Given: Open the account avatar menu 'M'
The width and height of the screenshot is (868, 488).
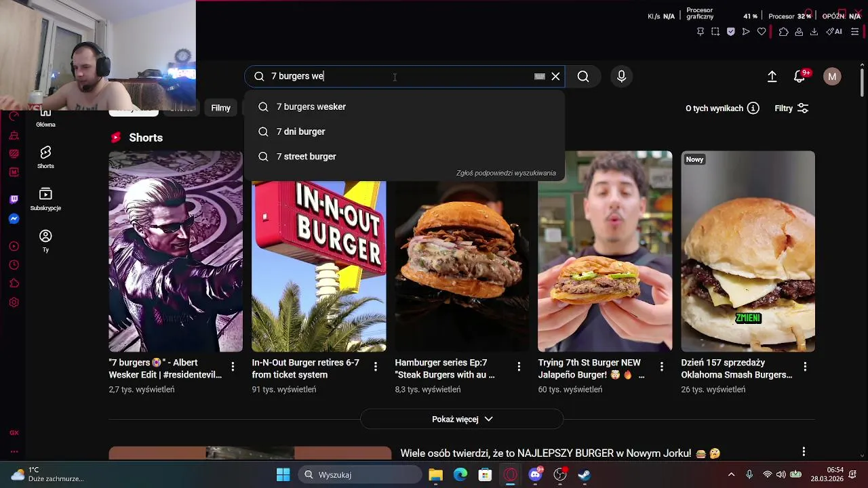Looking at the screenshot, I should pos(832,77).
